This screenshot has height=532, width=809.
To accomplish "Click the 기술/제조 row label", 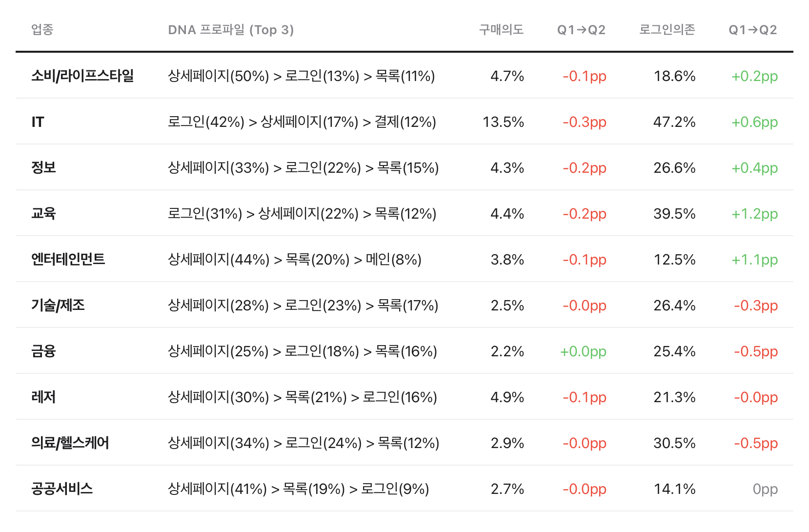I will (x=58, y=306).
